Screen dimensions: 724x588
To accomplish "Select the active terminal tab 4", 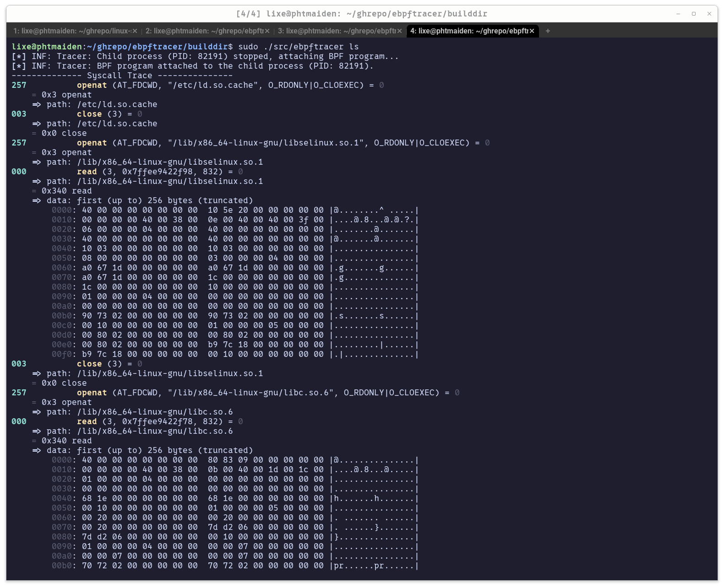I will coord(468,31).
